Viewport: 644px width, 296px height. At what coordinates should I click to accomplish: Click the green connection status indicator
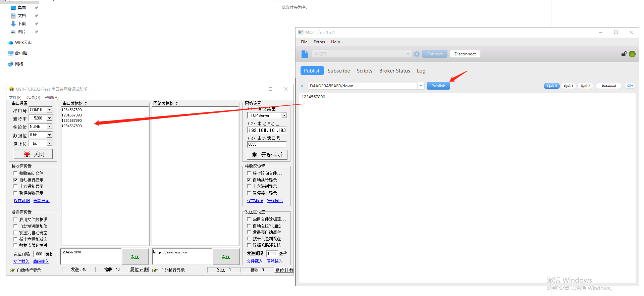pyautogui.click(x=632, y=54)
